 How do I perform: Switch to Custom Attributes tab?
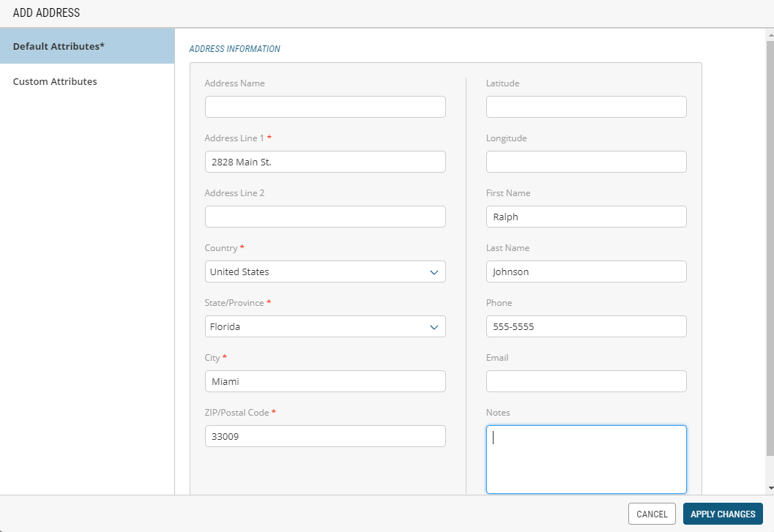point(55,81)
